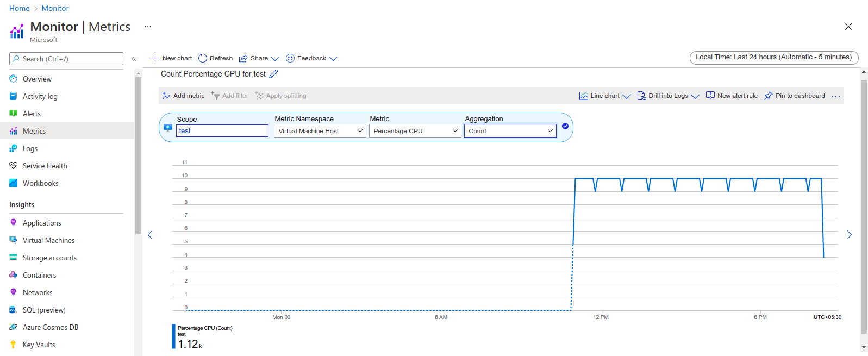The height and width of the screenshot is (356, 868).
Task: Click the Logs sidebar icon
Action: 14,148
